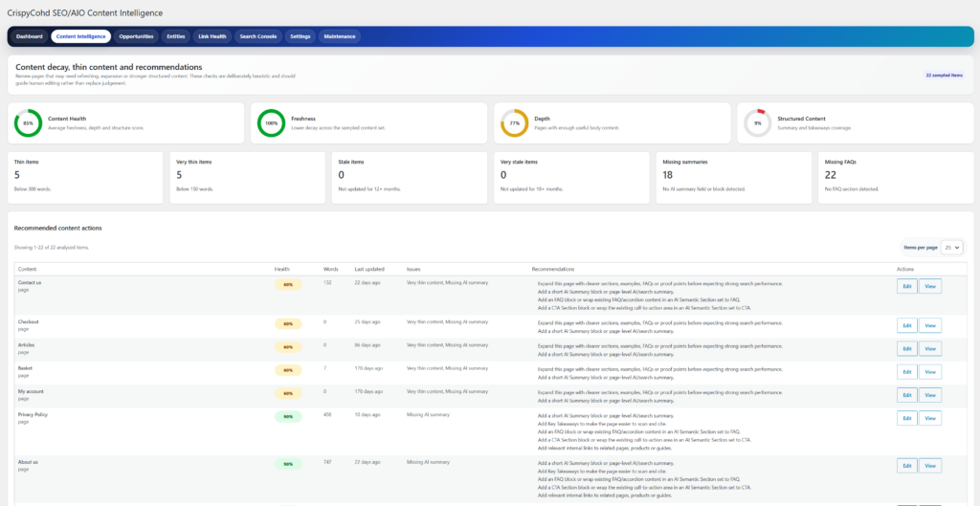Click the Contact us row title

coord(30,282)
